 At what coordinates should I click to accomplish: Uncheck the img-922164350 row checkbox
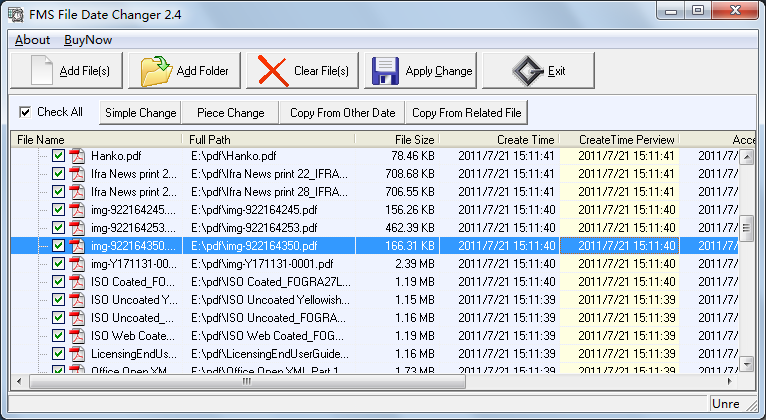point(58,246)
